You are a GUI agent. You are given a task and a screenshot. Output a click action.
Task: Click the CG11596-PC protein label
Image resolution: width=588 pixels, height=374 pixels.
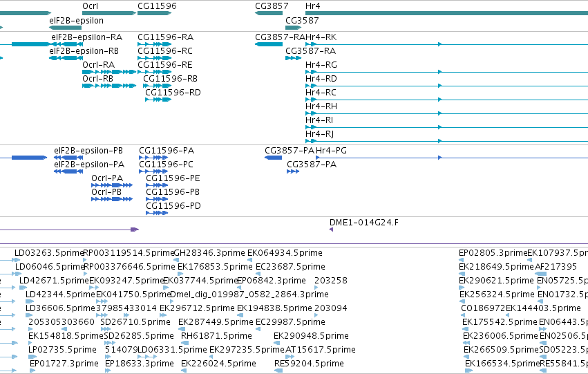click(x=166, y=165)
